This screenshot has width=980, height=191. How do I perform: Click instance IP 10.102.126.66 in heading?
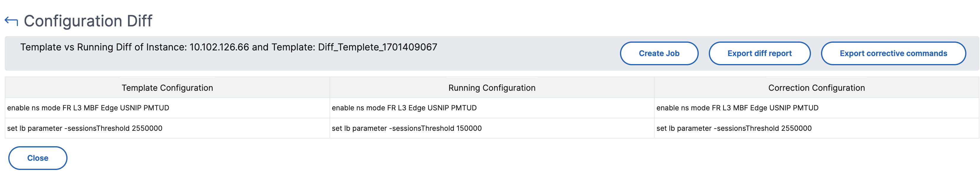coord(219,47)
